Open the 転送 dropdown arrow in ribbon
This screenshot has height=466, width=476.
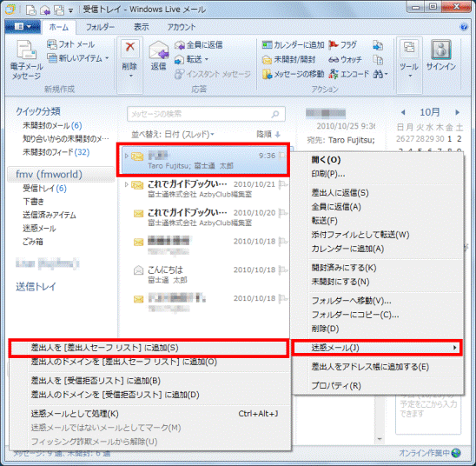coord(207,59)
